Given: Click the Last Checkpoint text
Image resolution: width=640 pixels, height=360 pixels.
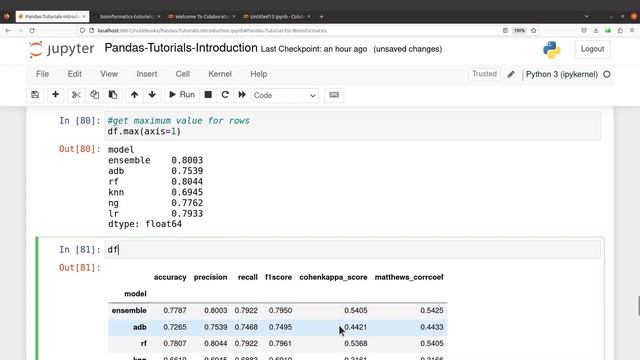Looking at the screenshot, I should point(314,49).
